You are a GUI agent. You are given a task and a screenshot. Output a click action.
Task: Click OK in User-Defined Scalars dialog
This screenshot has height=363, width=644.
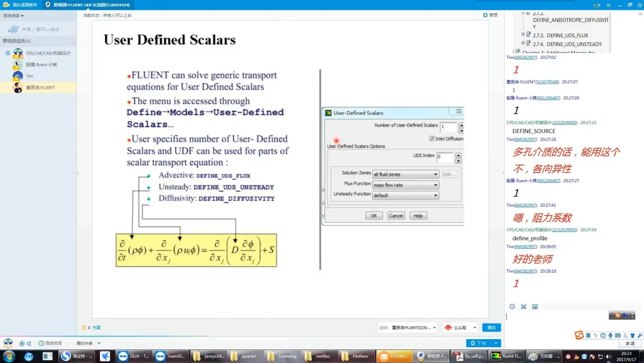coord(374,216)
